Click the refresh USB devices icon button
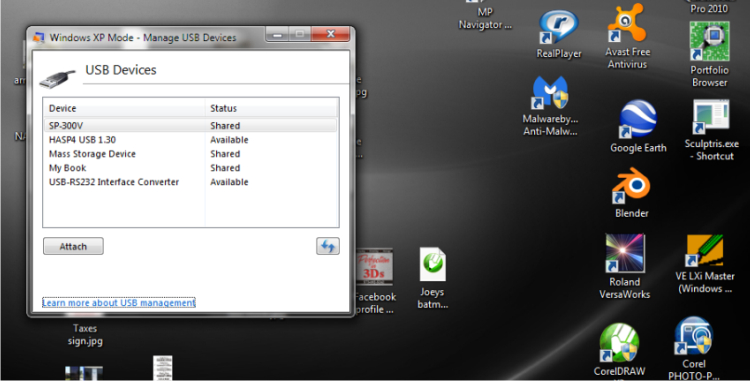This screenshot has width=750, height=381. coord(328,246)
